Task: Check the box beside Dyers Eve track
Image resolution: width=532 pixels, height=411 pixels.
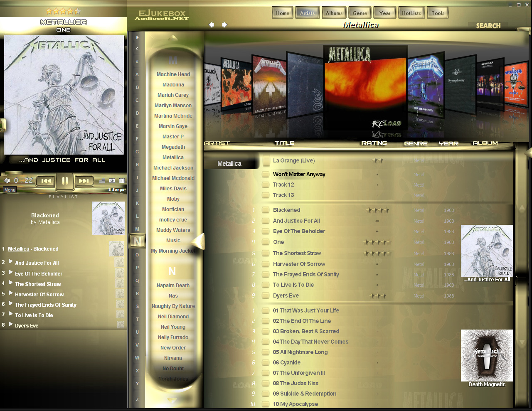Action: coord(266,296)
